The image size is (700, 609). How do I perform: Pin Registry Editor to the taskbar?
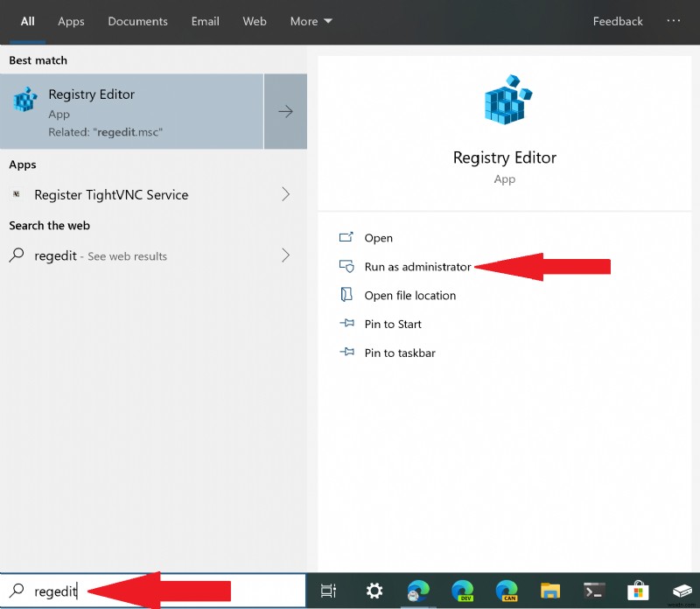pyautogui.click(x=399, y=353)
